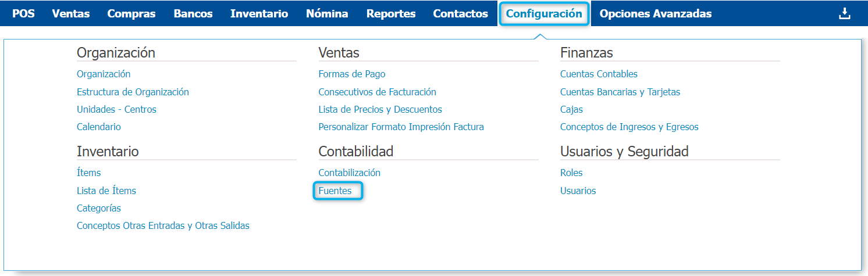Open Cuentas Bancarias y Tarjetas
The width and height of the screenshot is (868, 276).
[620, 92]
